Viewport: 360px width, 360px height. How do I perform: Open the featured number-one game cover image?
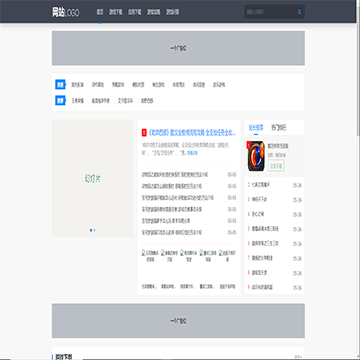pyautogui.click(x=256, y=156)
